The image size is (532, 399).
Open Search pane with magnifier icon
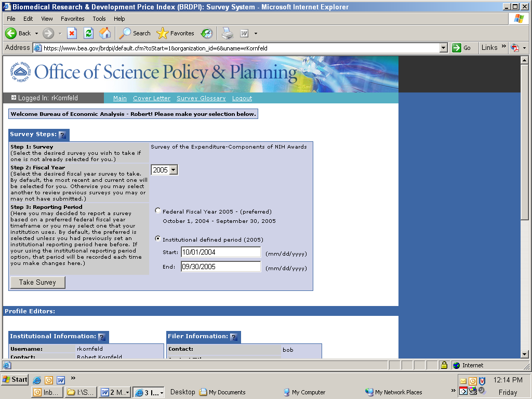click(125, 33)
